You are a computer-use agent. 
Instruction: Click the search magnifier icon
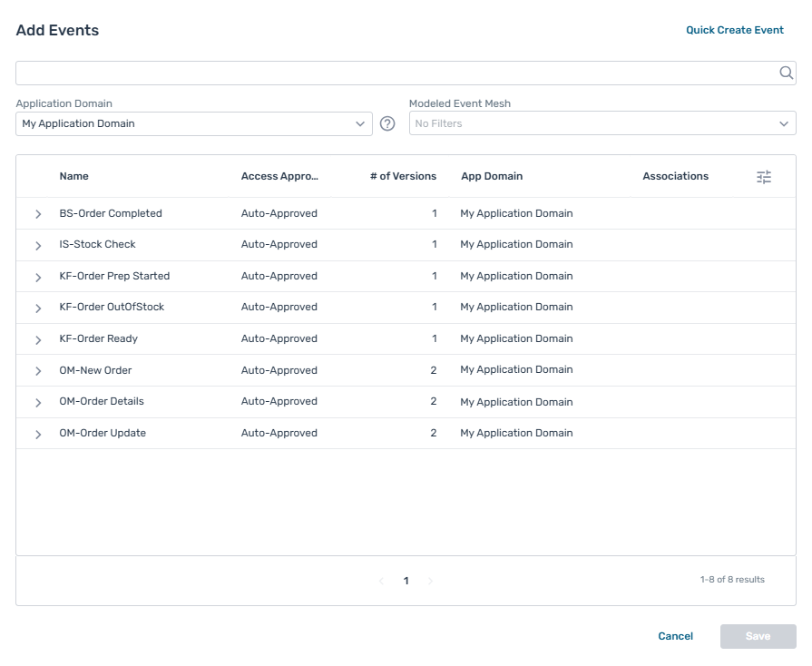[x=786, y=73]
